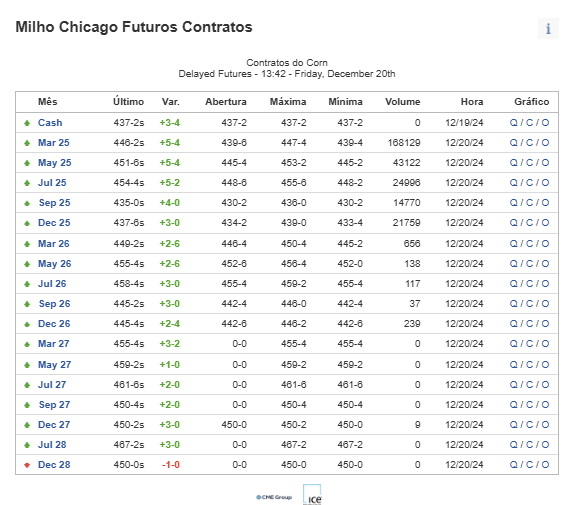Screen dimensions: 565x505
Task: Click the up arrow icon beside Jul 26
Action: [x=27, y=284]
